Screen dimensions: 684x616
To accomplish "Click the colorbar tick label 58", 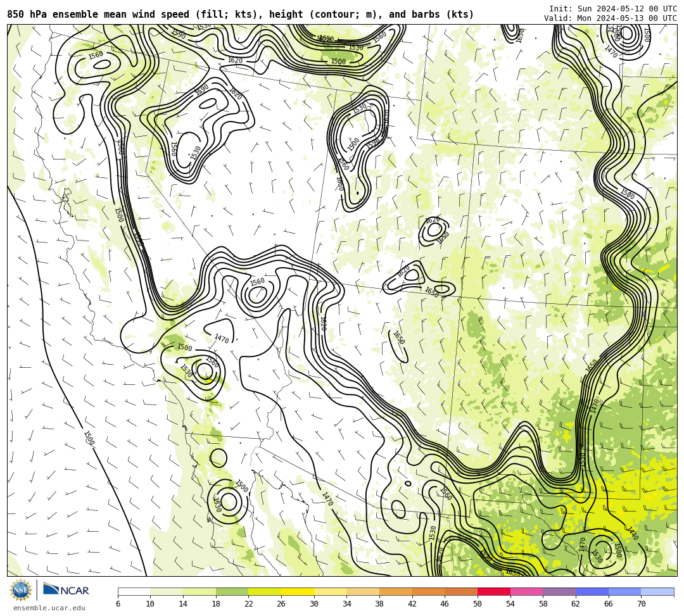I will (543, 604).
